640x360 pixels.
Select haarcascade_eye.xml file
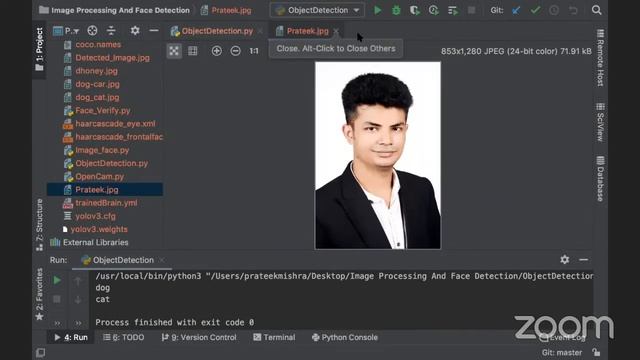click(115, 124)
